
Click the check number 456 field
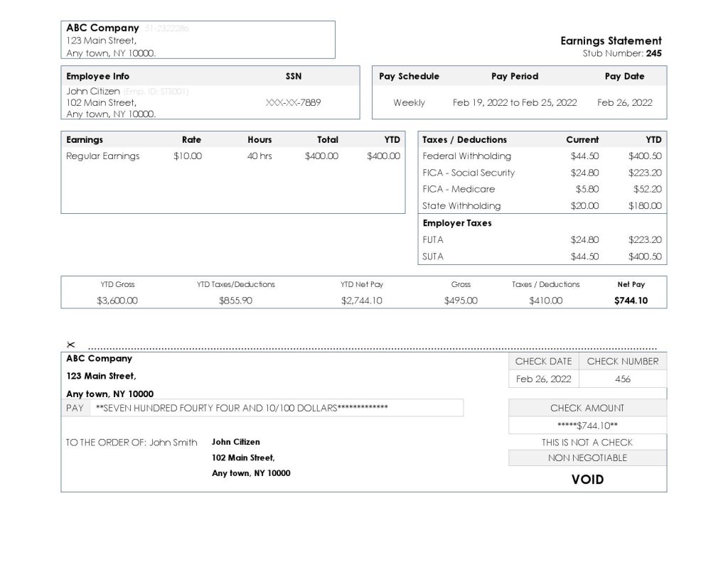622,379
